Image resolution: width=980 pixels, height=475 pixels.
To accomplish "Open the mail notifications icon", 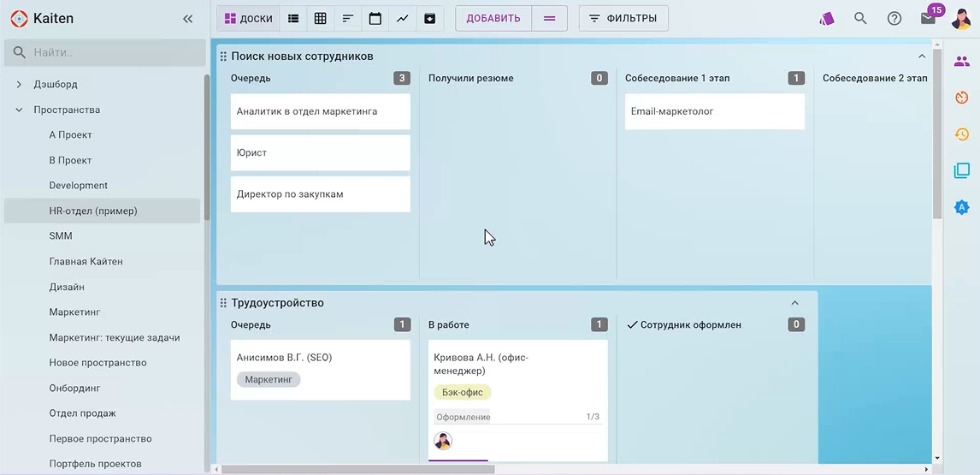I will tap(928, 18).
